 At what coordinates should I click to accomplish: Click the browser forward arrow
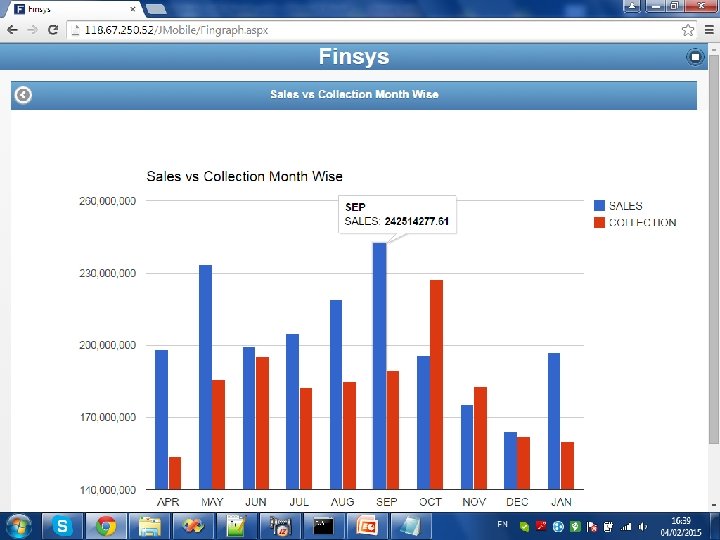(x=32, y=30)
